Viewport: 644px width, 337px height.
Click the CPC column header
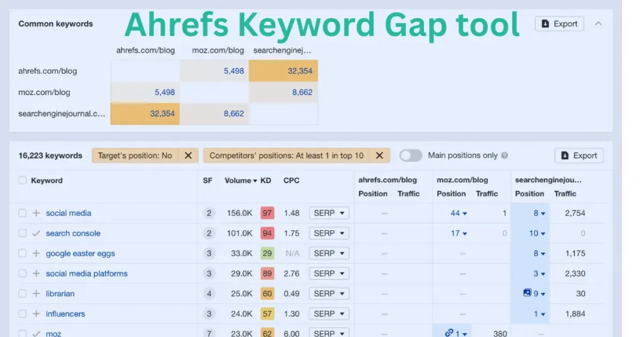point(291,180)
